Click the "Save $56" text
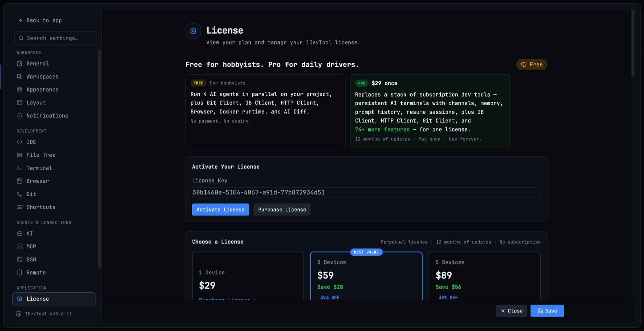Viewport: 644px width, 331px height. click(448, 287)
